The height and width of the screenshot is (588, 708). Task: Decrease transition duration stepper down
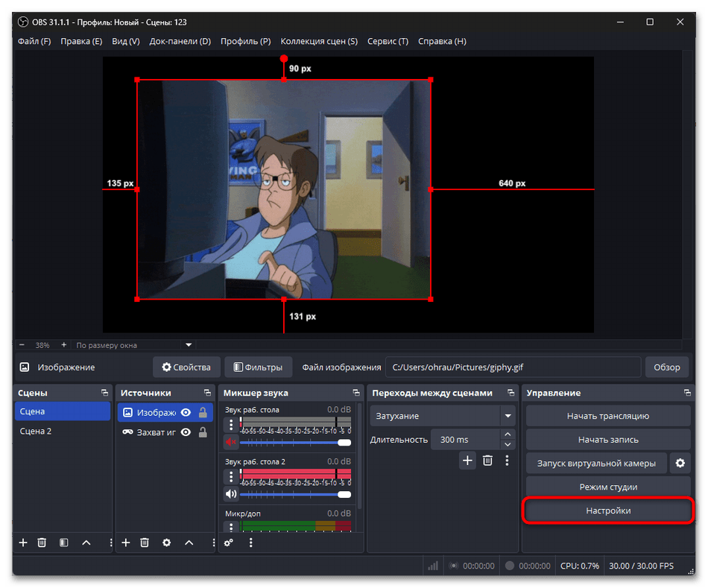[x=508, y=444]
